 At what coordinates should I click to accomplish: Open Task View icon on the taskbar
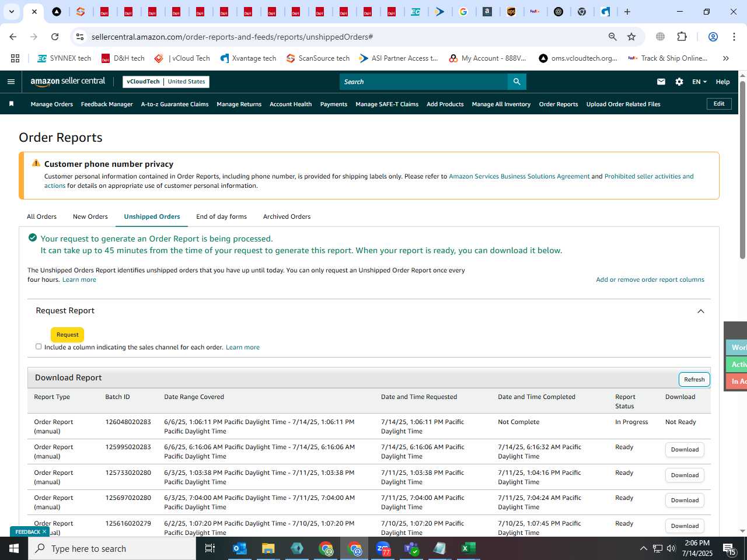[x=210, y=548]
